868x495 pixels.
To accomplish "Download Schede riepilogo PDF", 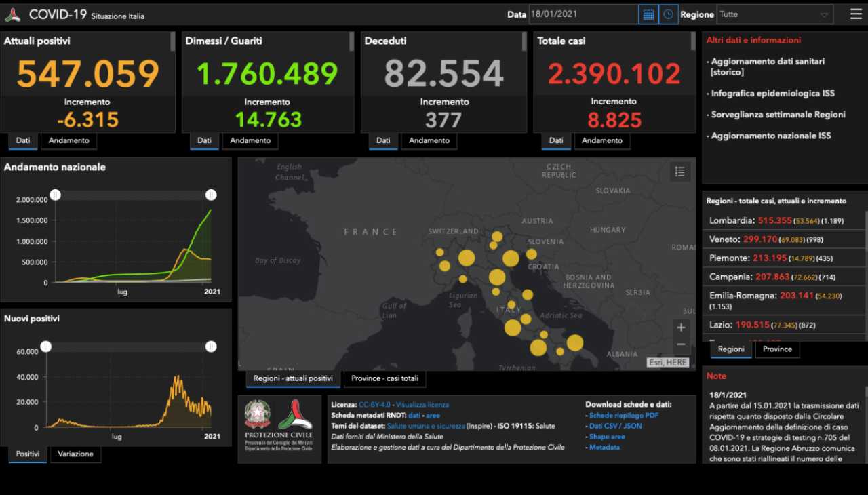I will click(623, 415).
